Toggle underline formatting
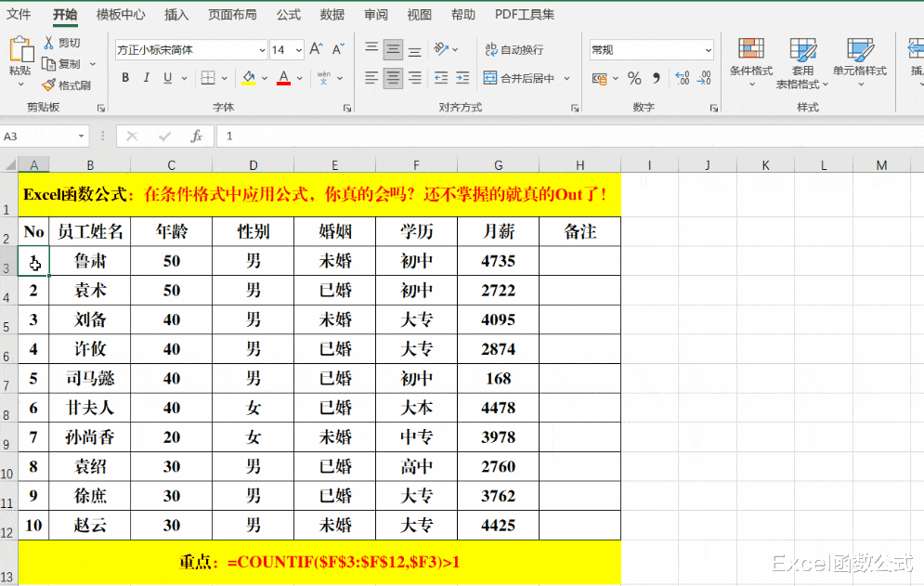Viewport: 924px width, 586px height. 168,78
